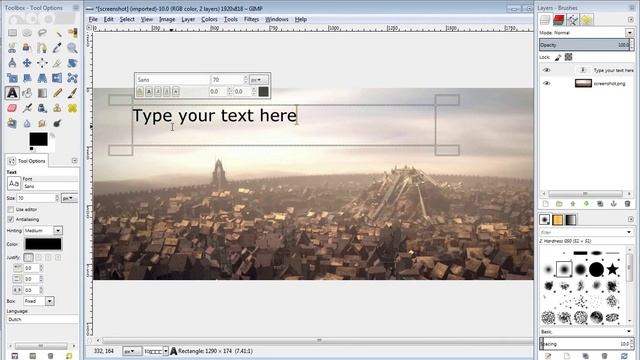Click the Language input field showing Dutch
This screenshot has height=360, width=640.
[42, 320]
